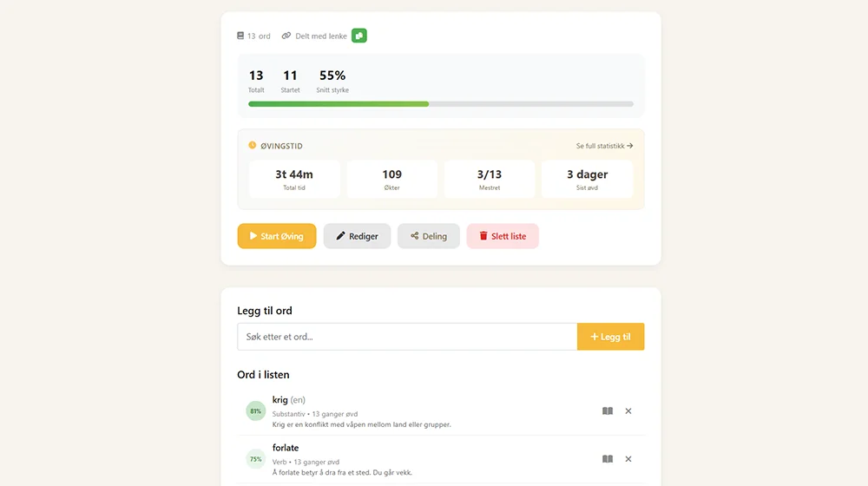Select the Total tid 3t 44m card

point(294,179)
